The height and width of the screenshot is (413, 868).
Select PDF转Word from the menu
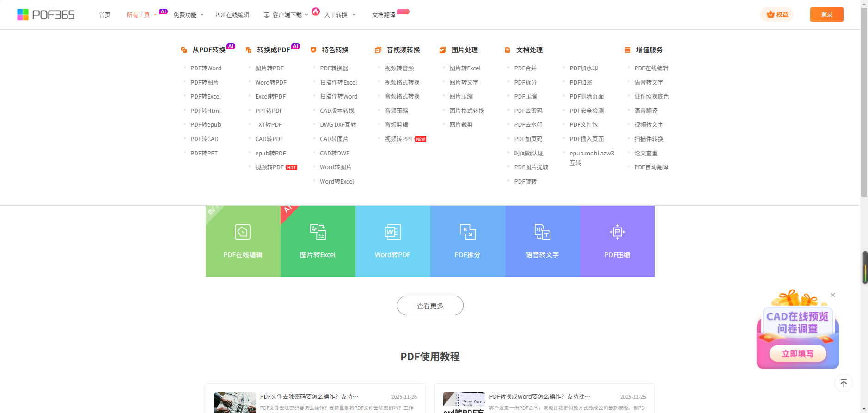[206, 68]
